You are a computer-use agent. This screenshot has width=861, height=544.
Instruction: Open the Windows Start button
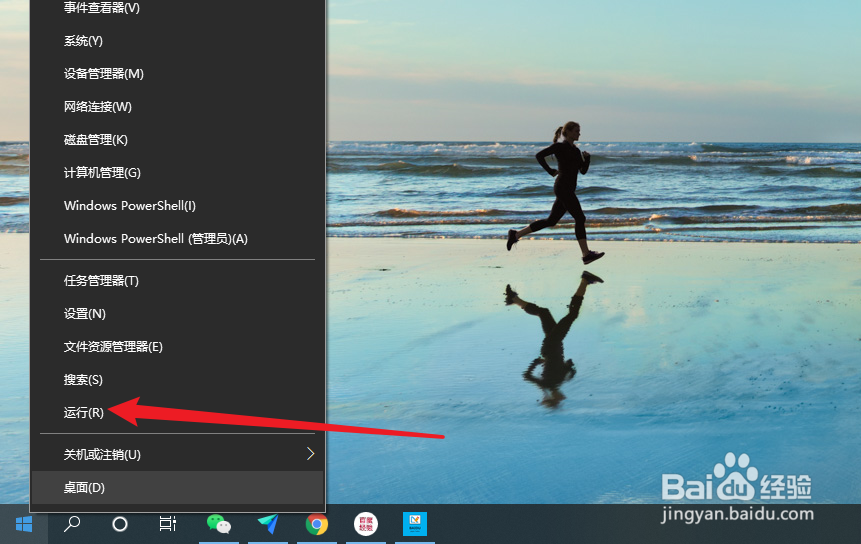(24, 524)
